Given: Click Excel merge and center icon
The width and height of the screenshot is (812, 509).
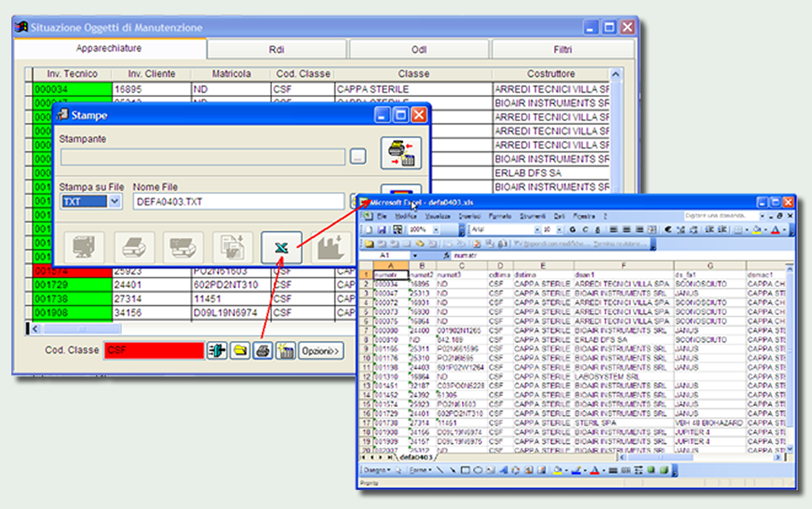Looking at the screenshot, I should [652, 230].
